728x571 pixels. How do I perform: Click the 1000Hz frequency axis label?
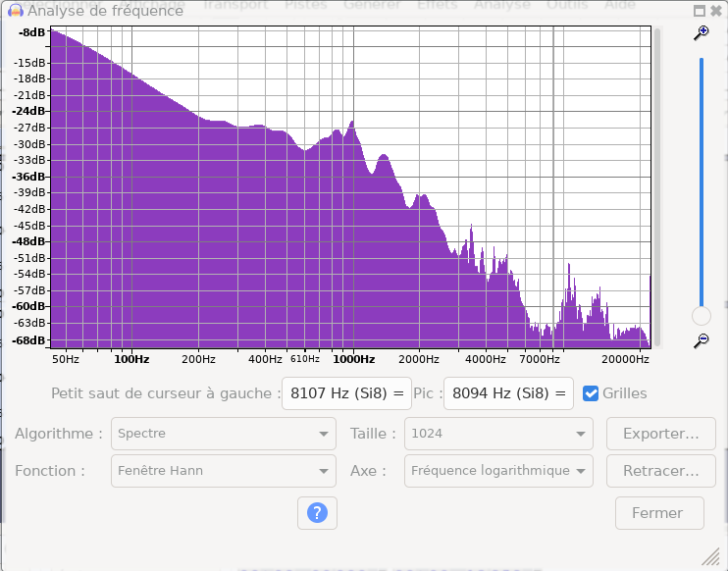(354, 359)
